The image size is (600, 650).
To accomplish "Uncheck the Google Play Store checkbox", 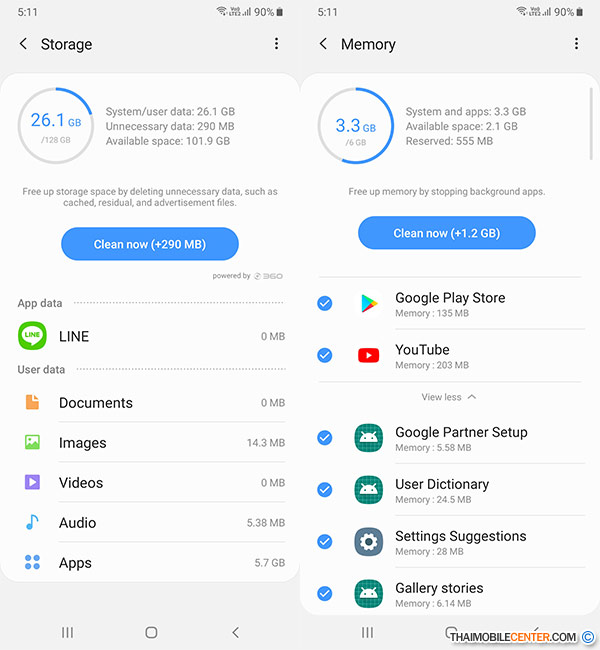I will coord(325,304).
